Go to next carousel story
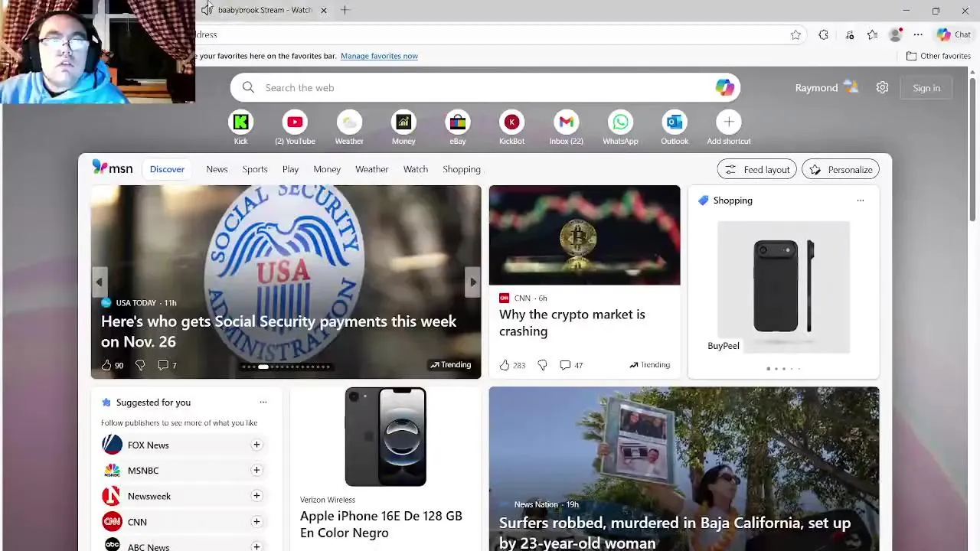 point(473,282)
